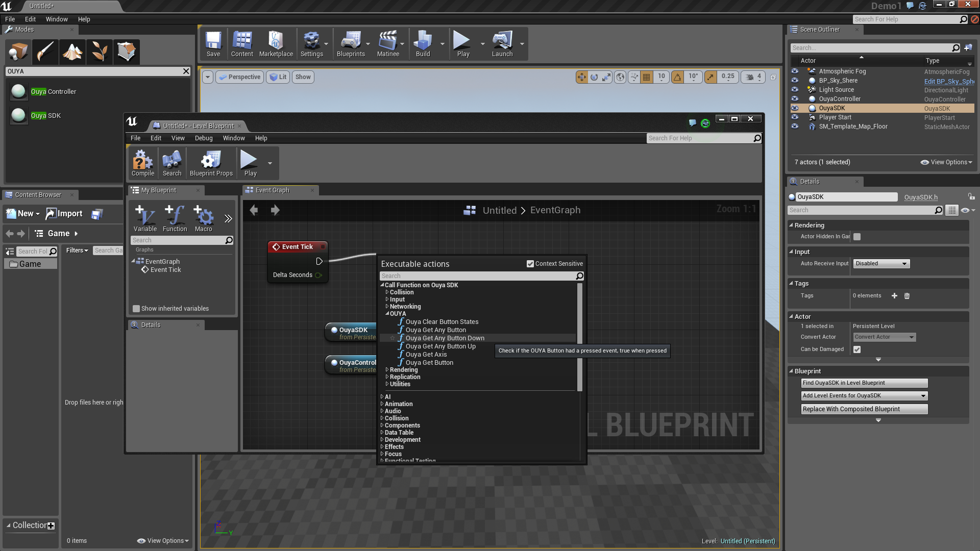
Task: Select Ouya Get Any Button Down function
Action: [445, 338]
